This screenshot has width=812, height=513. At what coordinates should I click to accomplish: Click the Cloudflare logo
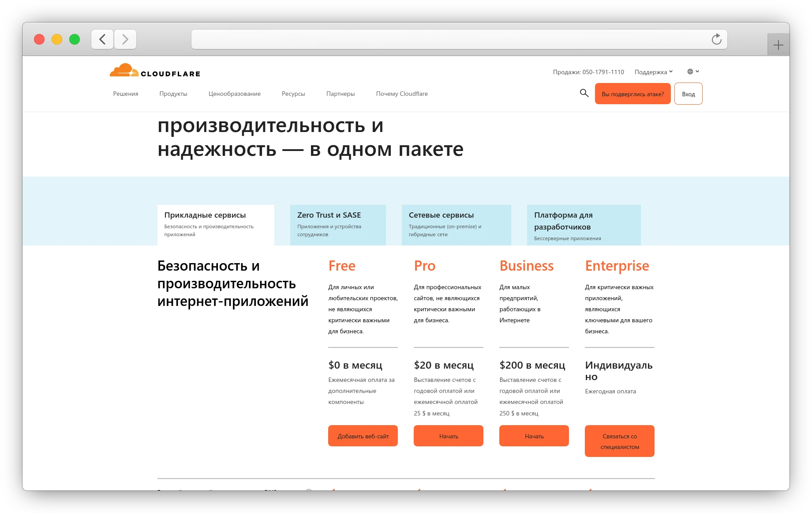pyautogui.click(x=155, y=71)
